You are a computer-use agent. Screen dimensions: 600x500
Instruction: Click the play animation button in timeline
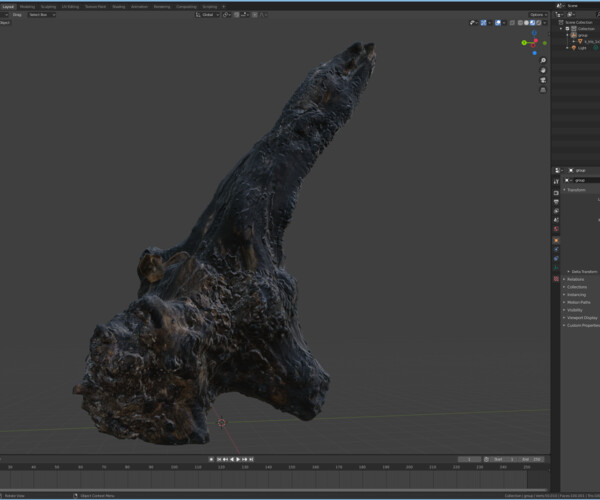(238, 459)
